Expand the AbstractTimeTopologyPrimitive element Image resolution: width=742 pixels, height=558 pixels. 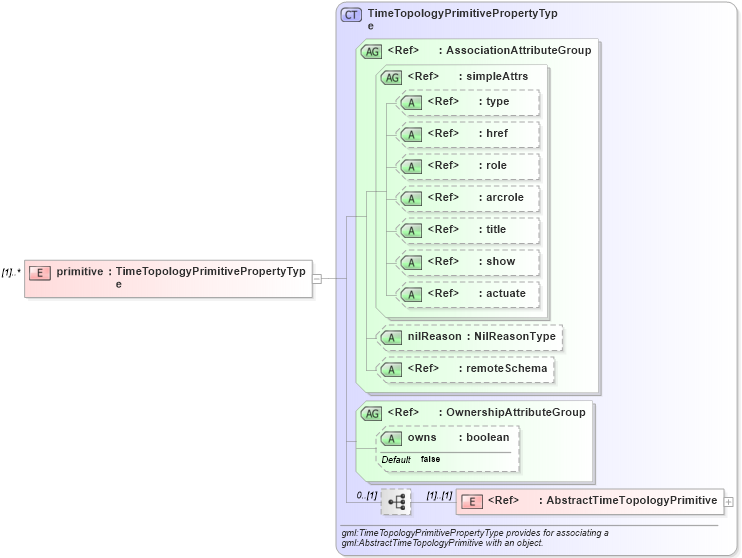tap(729, 502)
